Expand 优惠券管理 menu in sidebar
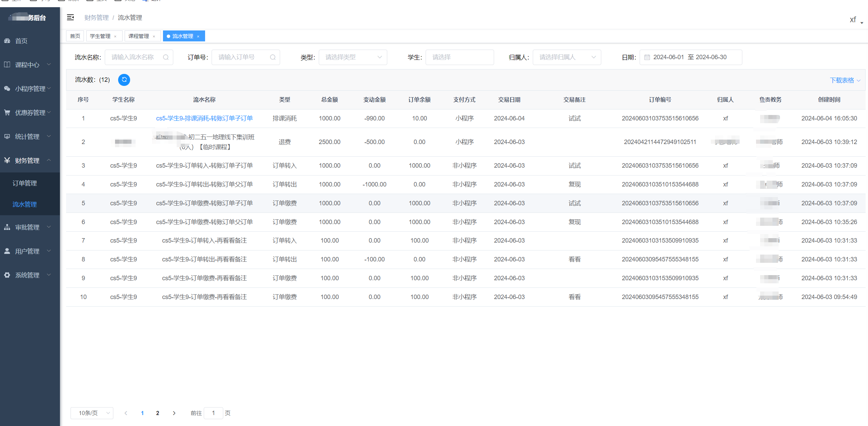Viewport: 868px width, 426px height. coord(30,113)
